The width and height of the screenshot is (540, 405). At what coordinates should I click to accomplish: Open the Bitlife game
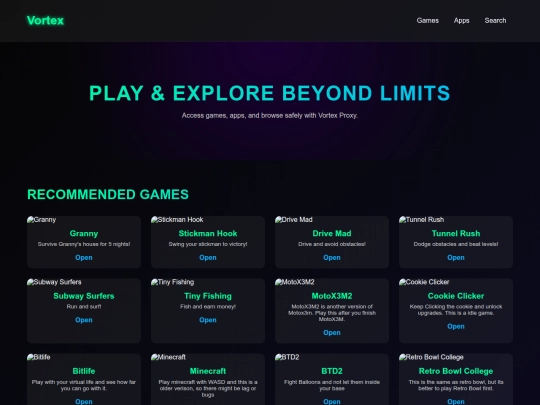pos(84,401)
